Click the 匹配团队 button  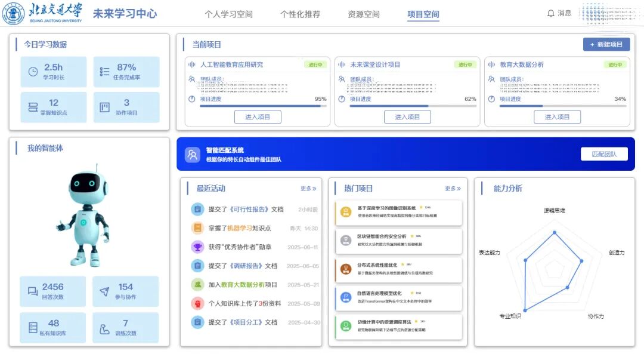604,154
